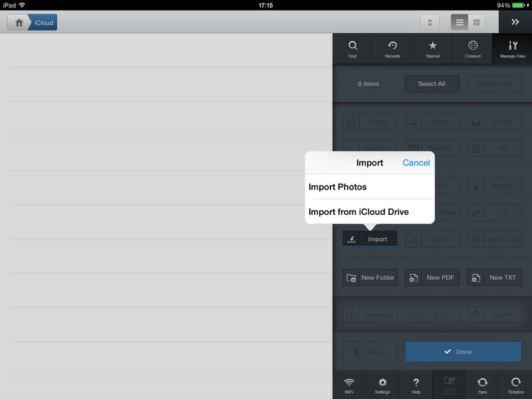Viewport: 532px width, 399px height.
Task: Tap Deselect All button
Action: pyautogui.click(x=494, y=84)
